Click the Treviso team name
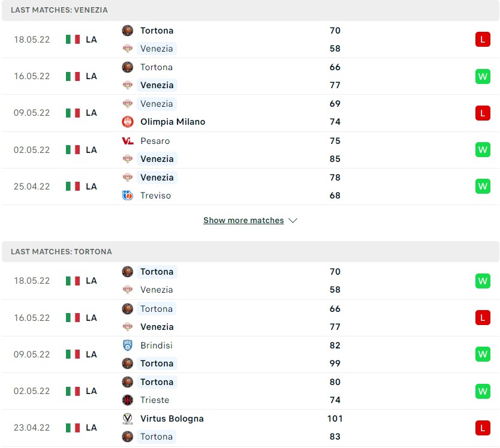 [x=155, y=196]
